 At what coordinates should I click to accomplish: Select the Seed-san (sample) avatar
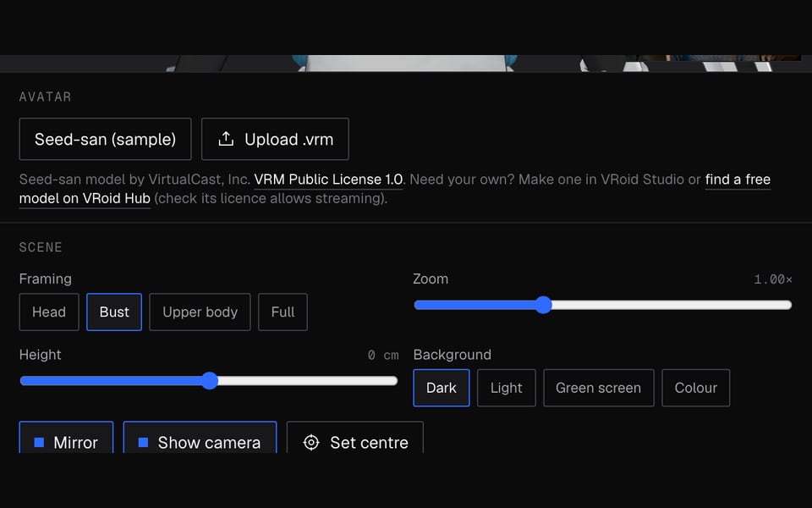point(105,139)
